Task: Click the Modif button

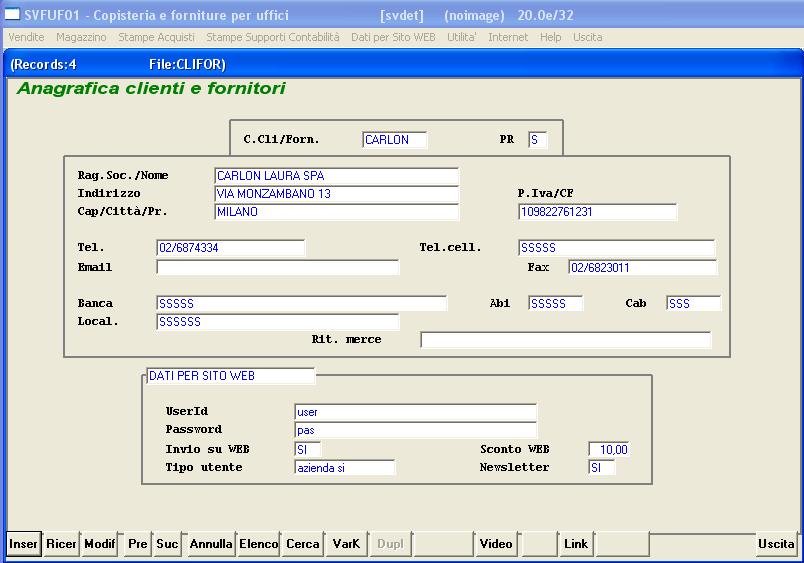Action: click(x=99, y=544)
